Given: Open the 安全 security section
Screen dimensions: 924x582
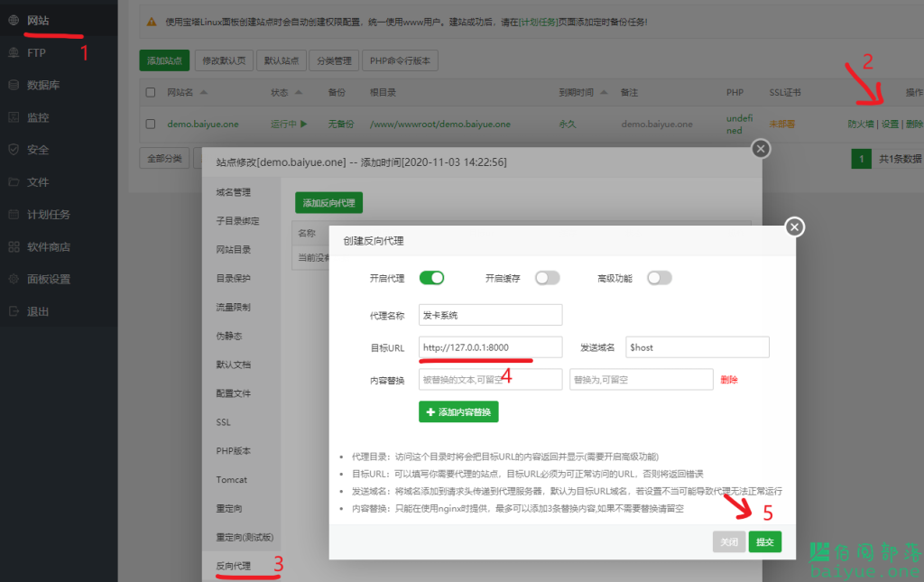Looking at the screenshot, I should click(x=40, y=148).
